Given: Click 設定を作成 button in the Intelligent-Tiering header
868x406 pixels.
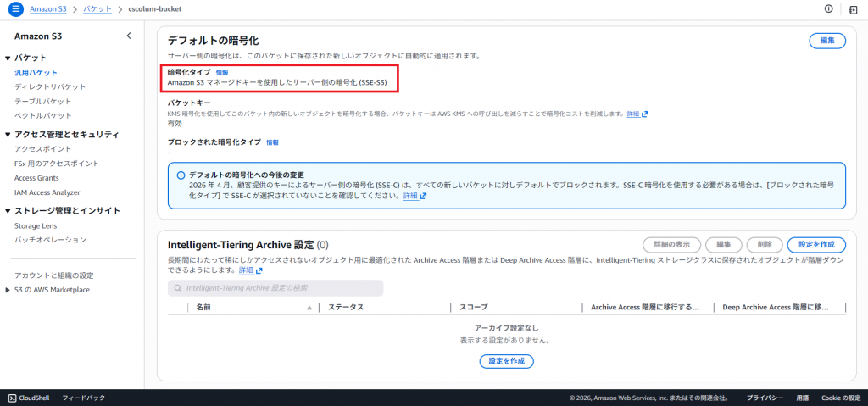Looking at the screenshot, I should coord(816,245).
